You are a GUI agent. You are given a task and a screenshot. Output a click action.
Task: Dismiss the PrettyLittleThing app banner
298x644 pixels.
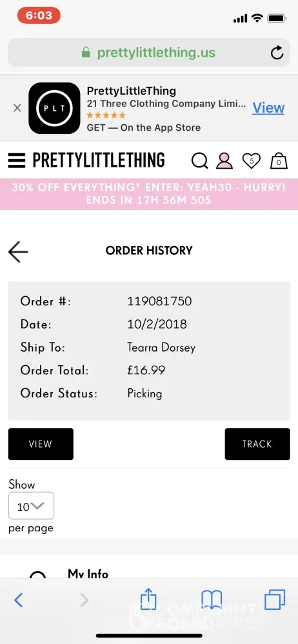click(x=17, y=108)
